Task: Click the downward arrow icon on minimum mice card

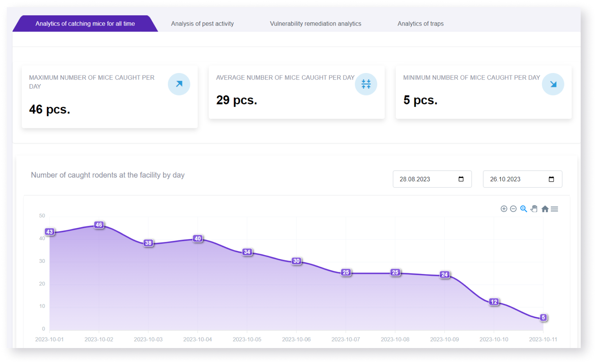Action: point(553,84)
